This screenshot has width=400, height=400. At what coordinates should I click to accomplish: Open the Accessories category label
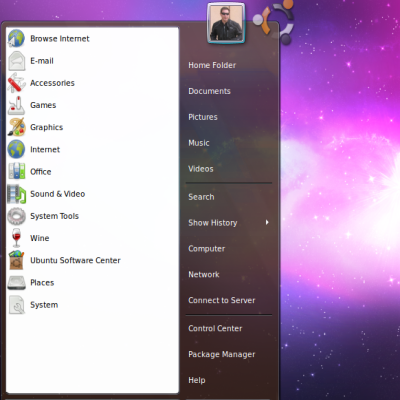52,83
